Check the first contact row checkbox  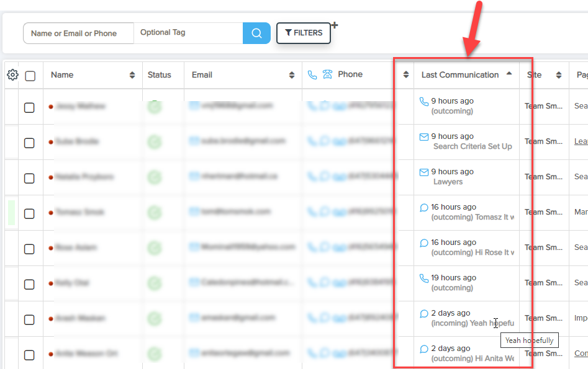(29, 107)
